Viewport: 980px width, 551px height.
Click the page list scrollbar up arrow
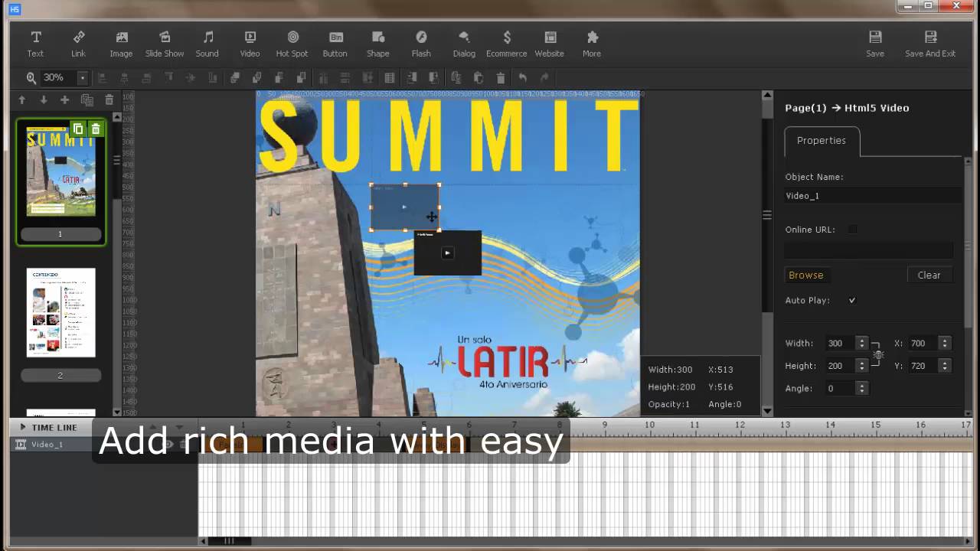(117, 118)
